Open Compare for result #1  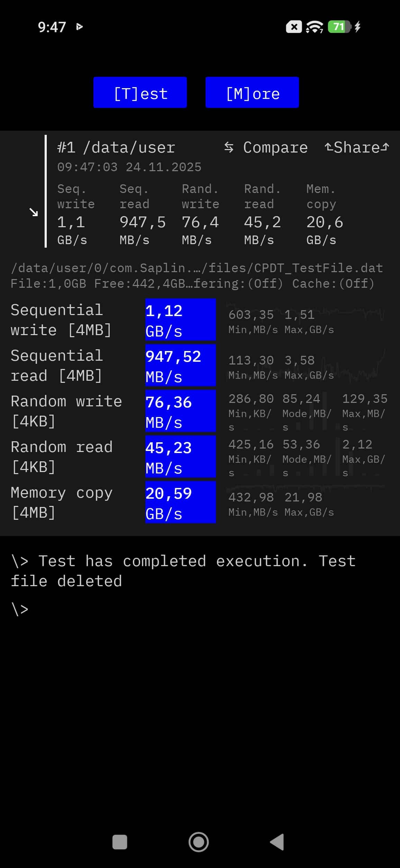point(275,148)
